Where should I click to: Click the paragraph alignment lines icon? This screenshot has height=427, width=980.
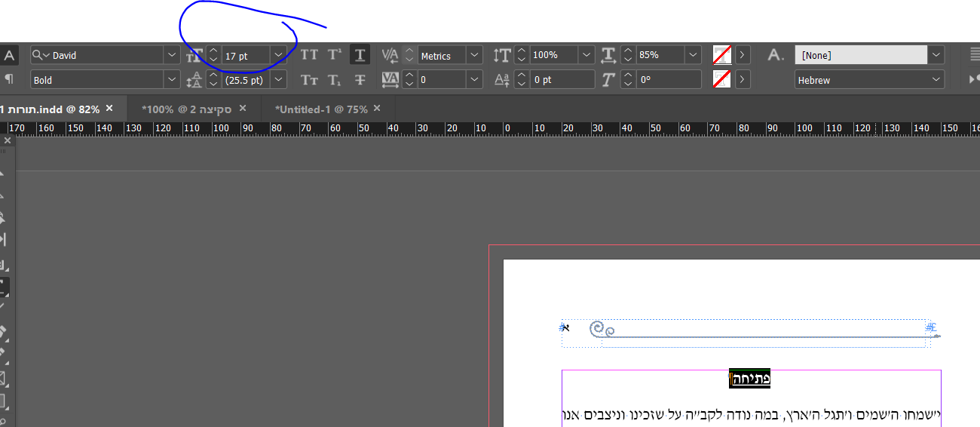[x=974, y=54]
